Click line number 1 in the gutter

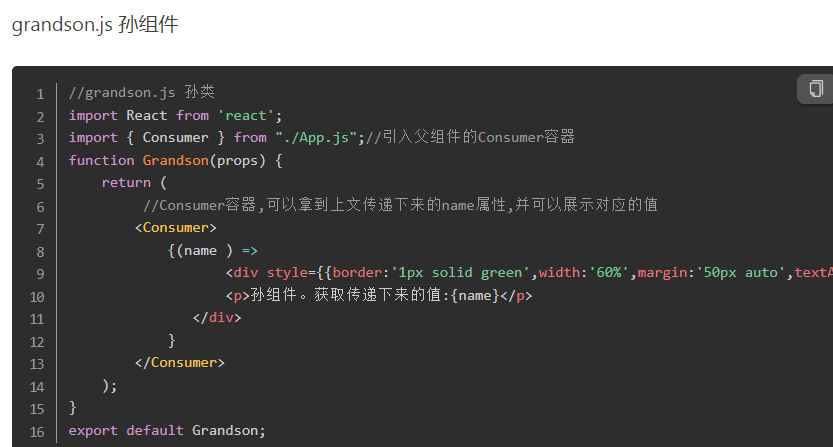pyautogui.click(x=40, y=94)
